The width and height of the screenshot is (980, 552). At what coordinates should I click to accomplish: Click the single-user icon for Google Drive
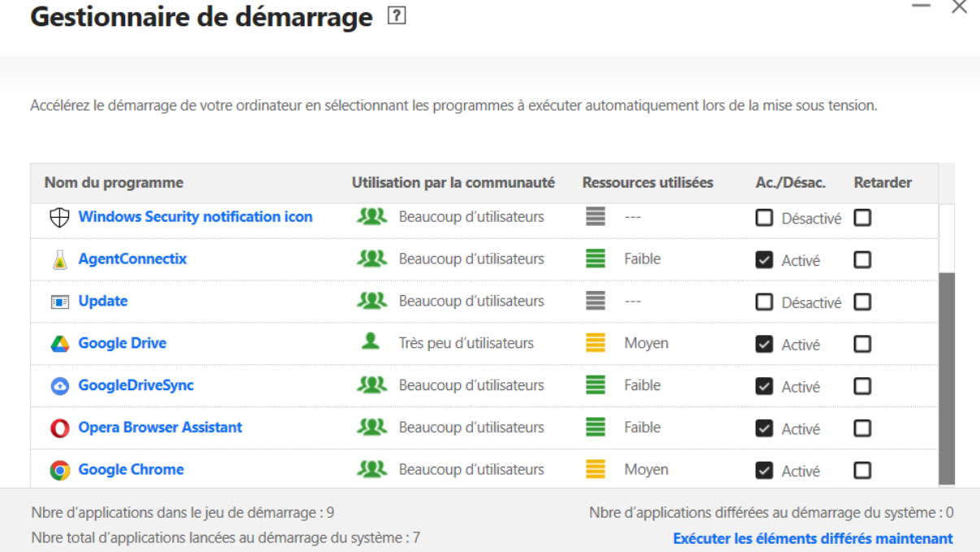(371, 342)
